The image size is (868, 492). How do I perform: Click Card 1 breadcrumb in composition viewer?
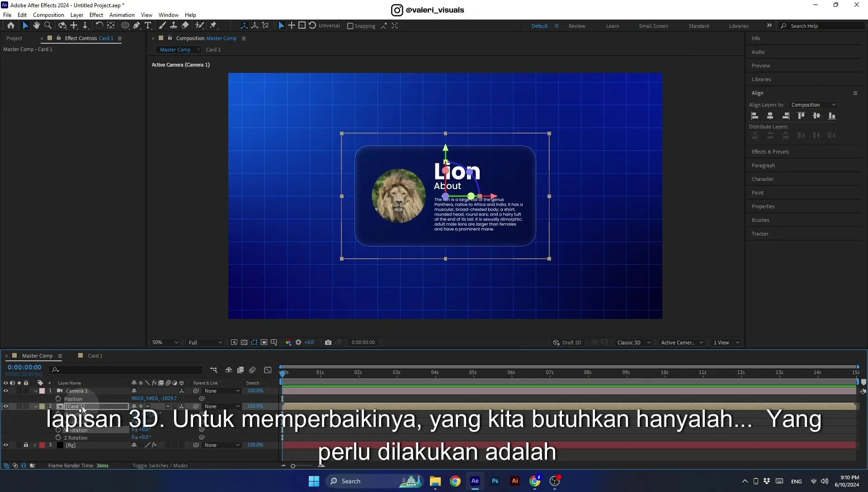tap(213, 50)
